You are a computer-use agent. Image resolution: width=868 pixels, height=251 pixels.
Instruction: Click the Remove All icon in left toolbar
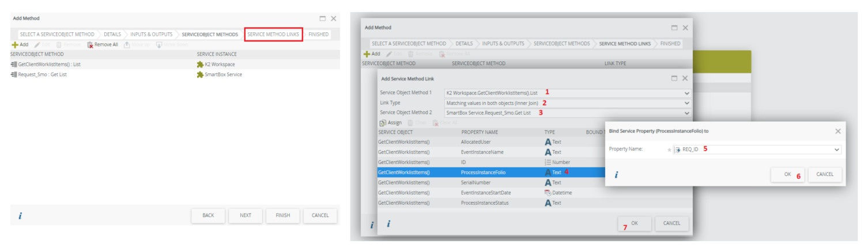[90, 44]
